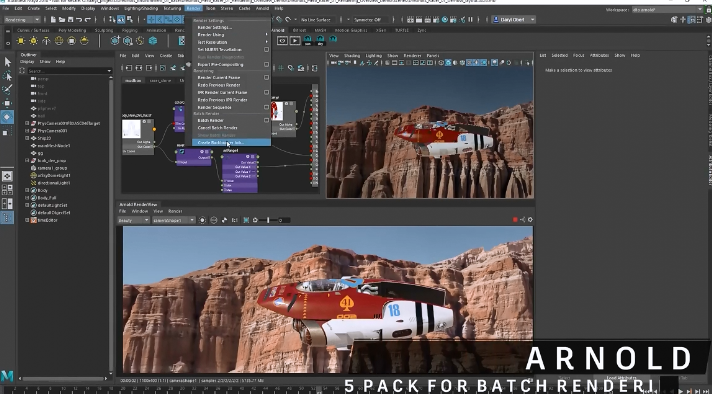This screenshot has width=712, height=394.
Task: Click the save scene icon in status line
Action: click(70, 20)
